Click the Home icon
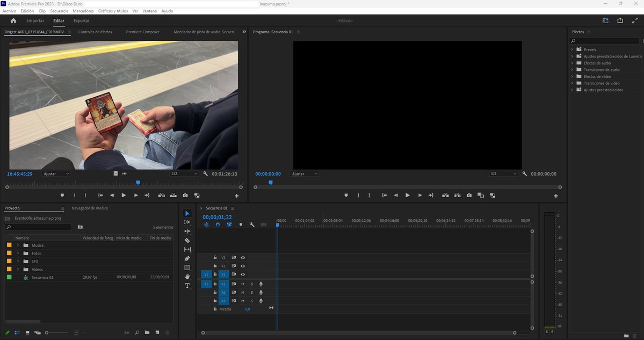644x340 pixels. point(13,20)
